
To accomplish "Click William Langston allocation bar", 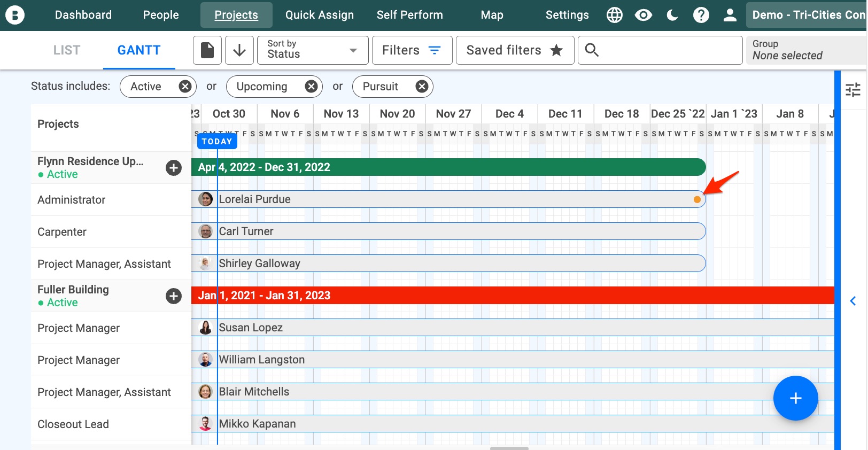I will coord(513,360).
